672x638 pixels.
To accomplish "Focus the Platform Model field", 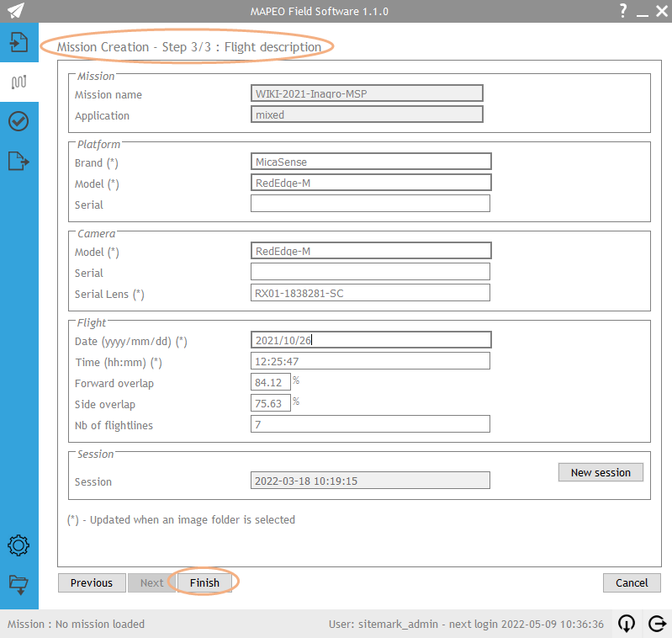I will [x=371, y=183].
